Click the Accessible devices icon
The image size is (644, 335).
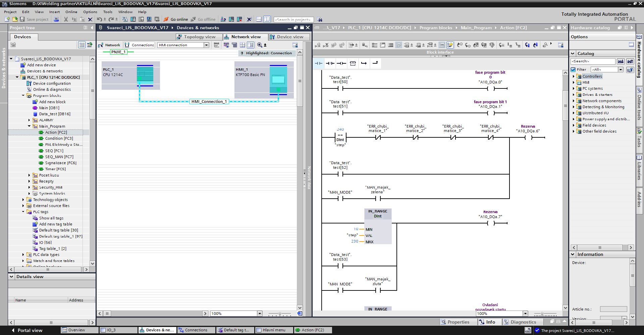click(x=223, y=19)
